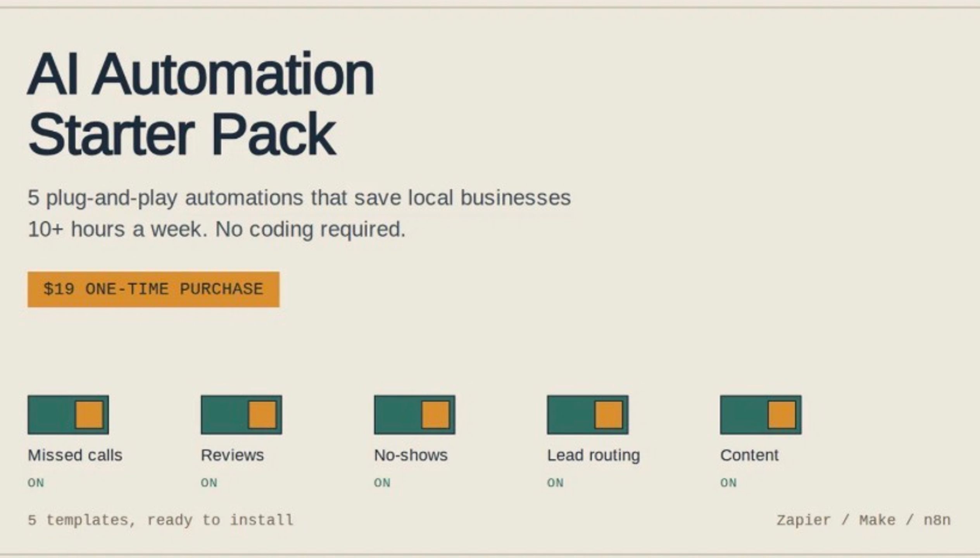This screenshot has height=558, width=980.
Task: Toggle the Reviews switch off
Action: tap(242, 415)
